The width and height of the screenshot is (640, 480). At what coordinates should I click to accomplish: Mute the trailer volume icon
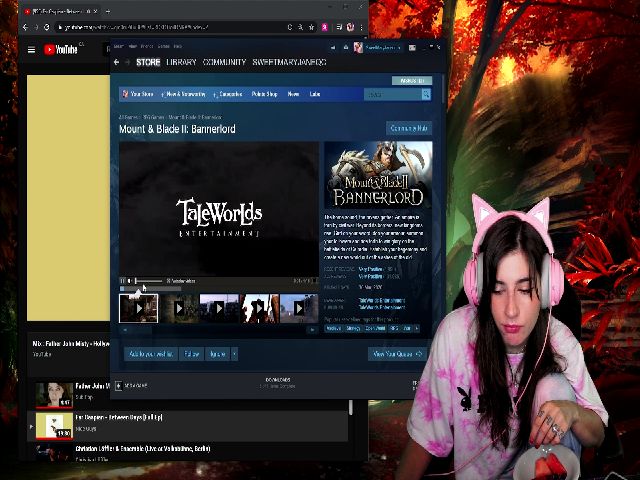[129, 281]
